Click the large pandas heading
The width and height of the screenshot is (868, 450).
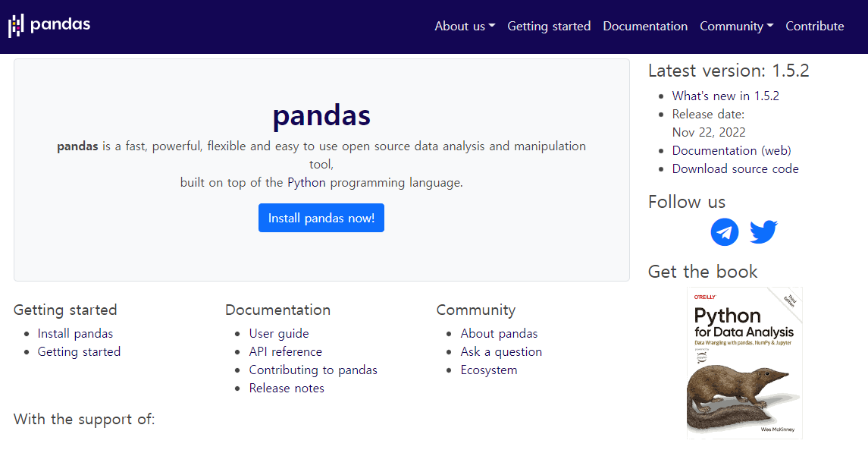point(321,115)
